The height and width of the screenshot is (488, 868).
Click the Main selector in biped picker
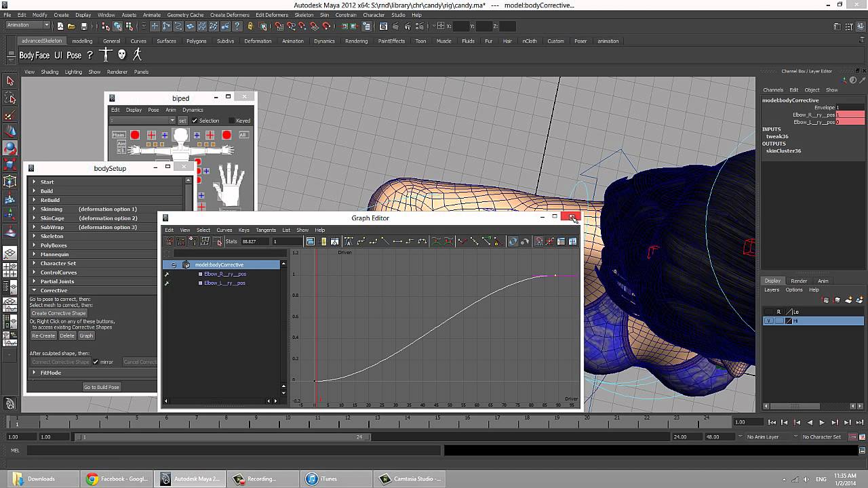click(119, 135)
